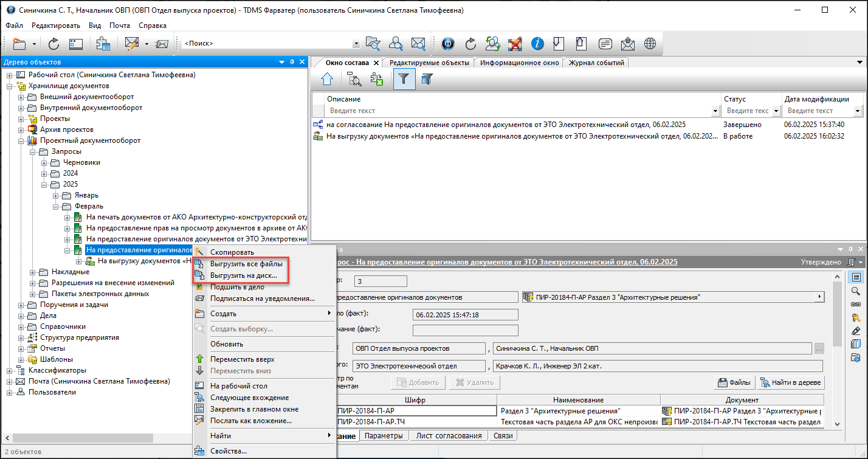The width and height of the screenshot is (868, 459).
Task: Collapse the Февраль folder in the tree
Action: pos(55,206)
